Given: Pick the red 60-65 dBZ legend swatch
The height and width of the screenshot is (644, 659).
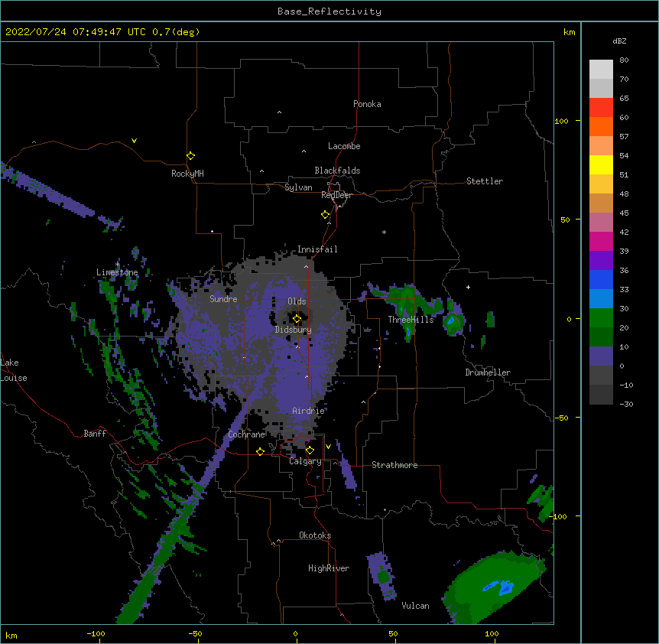Looking at the screenshot, I should click(601, 108).
